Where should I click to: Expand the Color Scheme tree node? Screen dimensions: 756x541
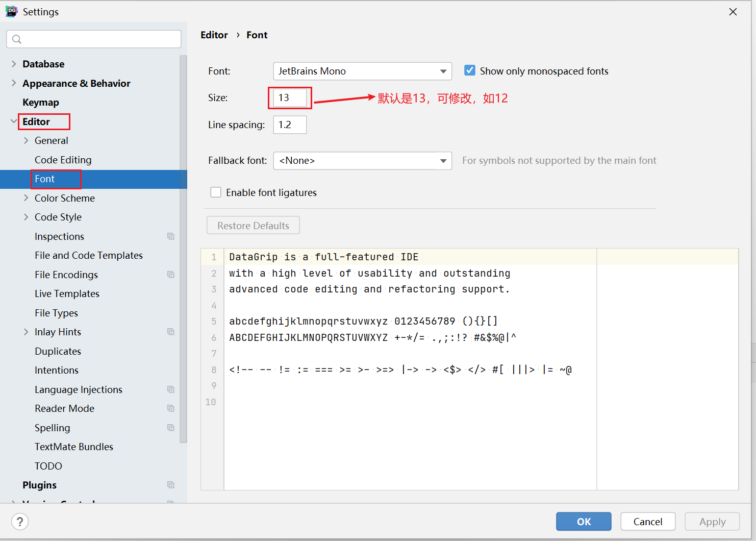pyautogui.click(x=26, y=198)
